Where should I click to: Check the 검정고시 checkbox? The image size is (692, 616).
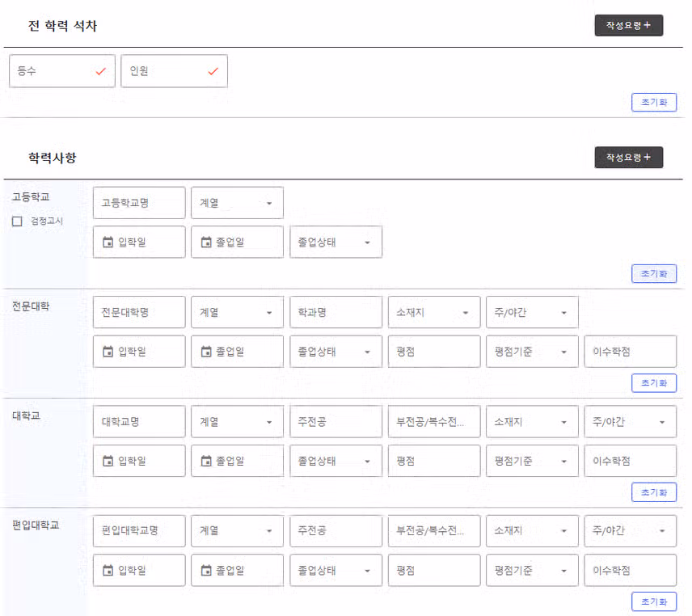pos(17,223)
